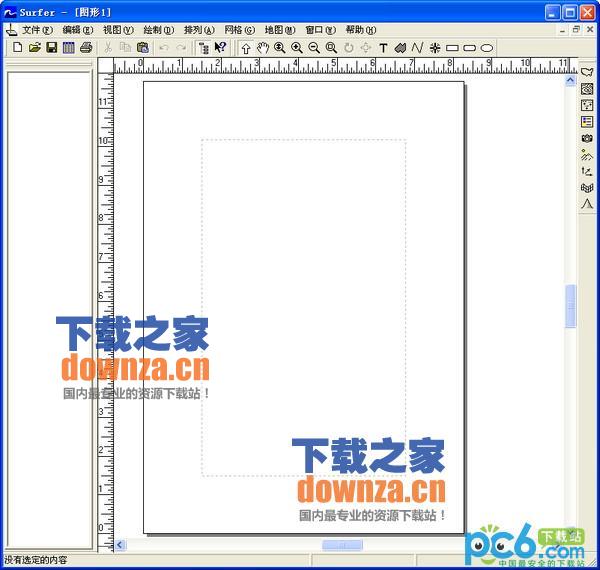Click the horizontal scrollbar left arrow
Screen dimensions: 600x570
[121, 545]
